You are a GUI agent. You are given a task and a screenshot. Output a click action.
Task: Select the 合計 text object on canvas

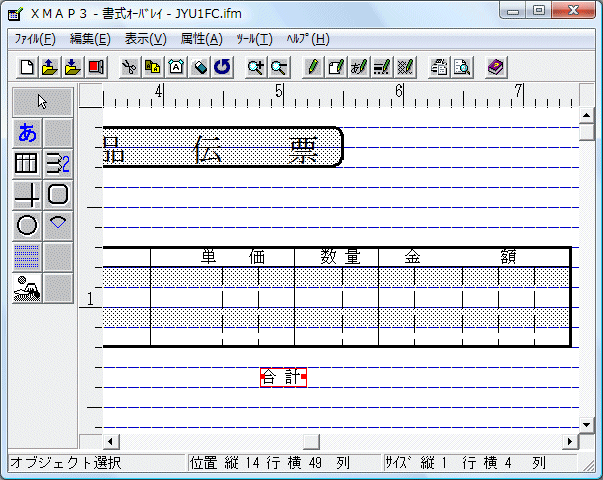pos(283,377)
